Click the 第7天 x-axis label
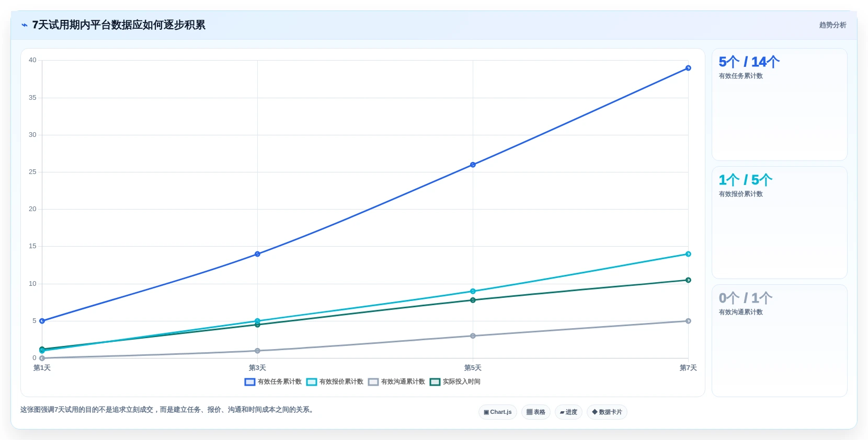The width and height of the screenshot is (868, 440). 688,368
